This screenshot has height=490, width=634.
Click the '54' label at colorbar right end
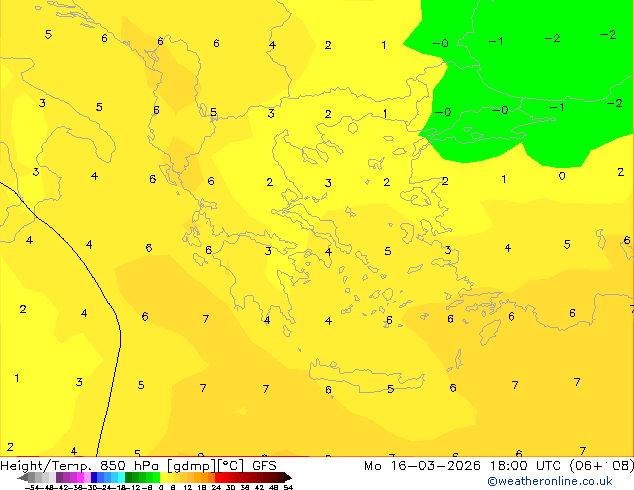tap(288, 487)
